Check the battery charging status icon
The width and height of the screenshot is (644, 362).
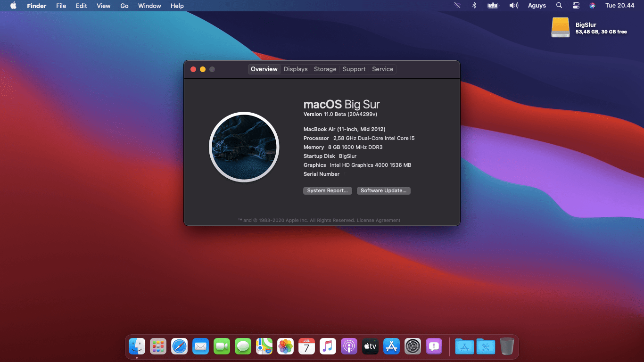pyautogui.click(x=493, y=6)
